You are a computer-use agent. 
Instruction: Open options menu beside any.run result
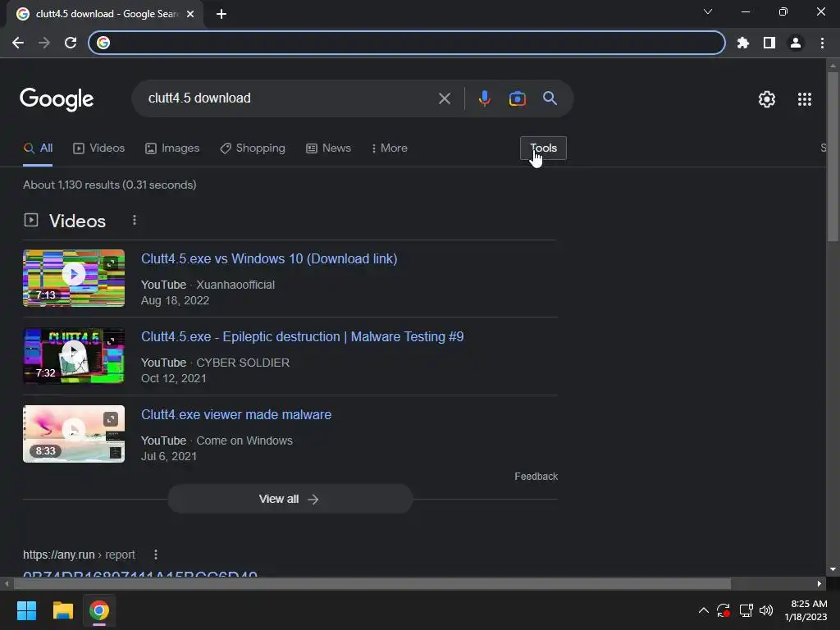point(156,555)
